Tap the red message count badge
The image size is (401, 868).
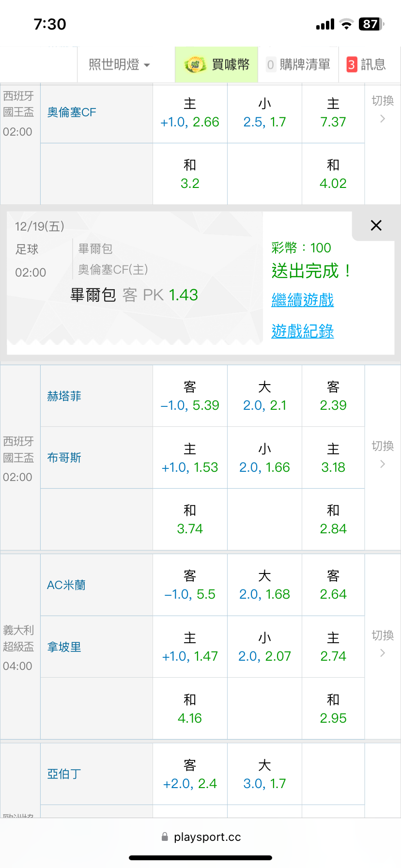click(352, 64)
